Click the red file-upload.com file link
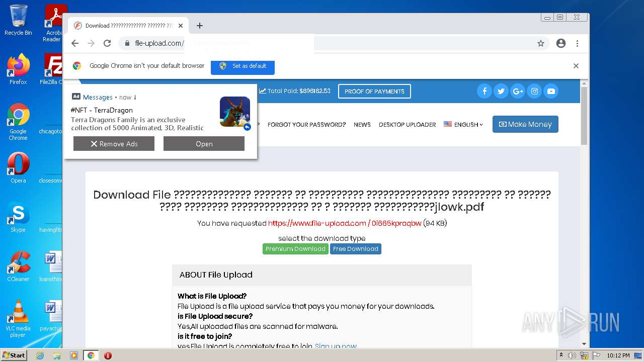Image resolution: width=644 pixels, height=362 pixels. click(345, 223)
